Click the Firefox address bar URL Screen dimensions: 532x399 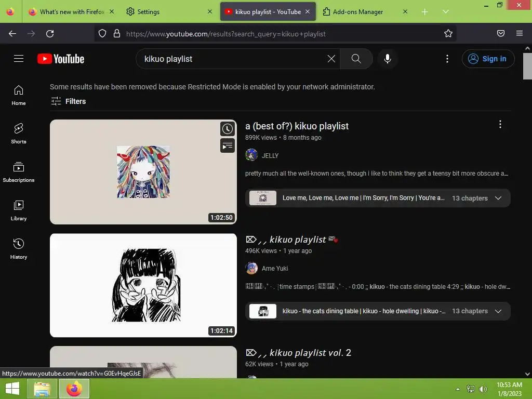226,34
